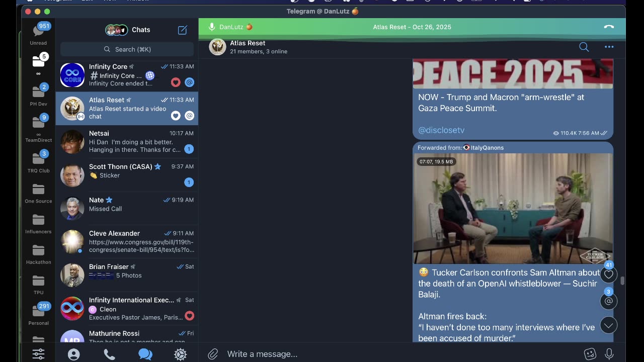The height and width of the screenshot is (362, 644).
Task: Switch to the Chats tab
Action: [145, 354]
